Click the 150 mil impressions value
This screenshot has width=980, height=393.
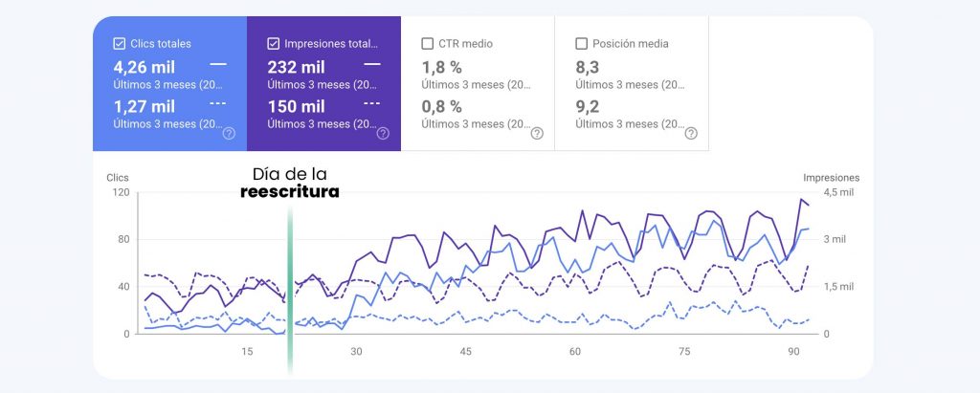pyautogui.click(x=297, y=106)
